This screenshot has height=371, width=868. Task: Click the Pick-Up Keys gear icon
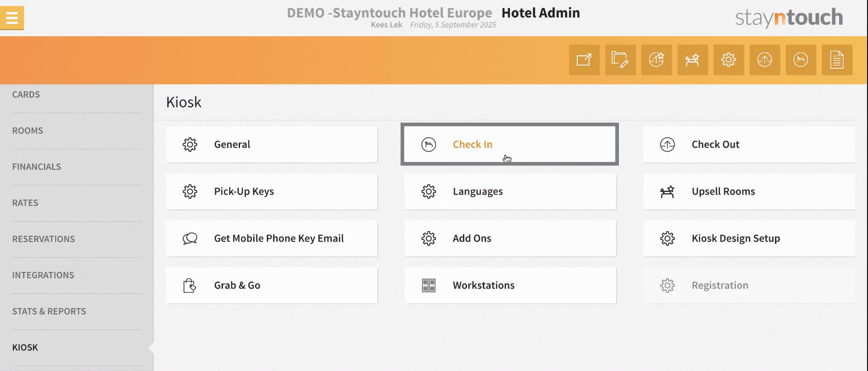click(x=190, y=191)
